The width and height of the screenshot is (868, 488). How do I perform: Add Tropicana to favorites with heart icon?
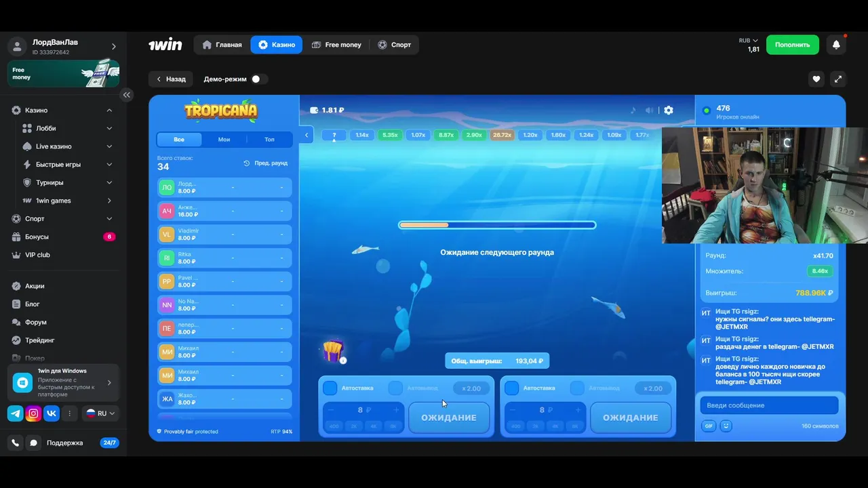[816, 79]
